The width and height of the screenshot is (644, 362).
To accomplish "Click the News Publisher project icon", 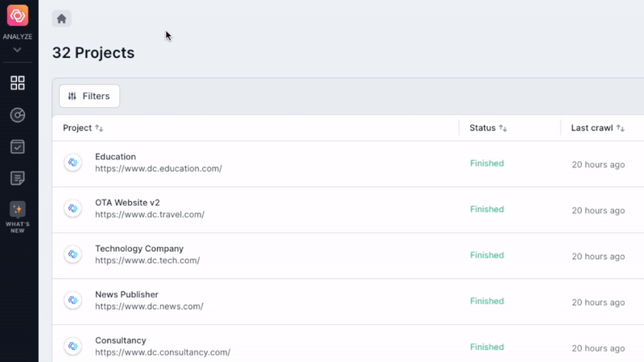I will pos(72,300).
